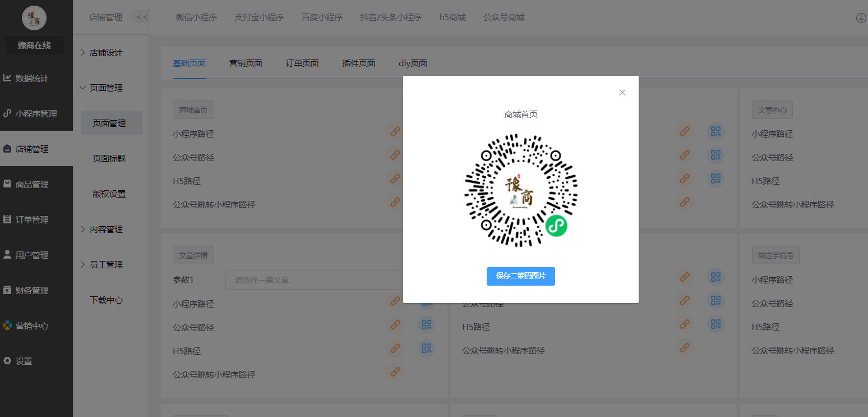
Task: Click 公众号跳转小程序路径 text in the 绑定手机号 card
Action: (x=793, y=351)
